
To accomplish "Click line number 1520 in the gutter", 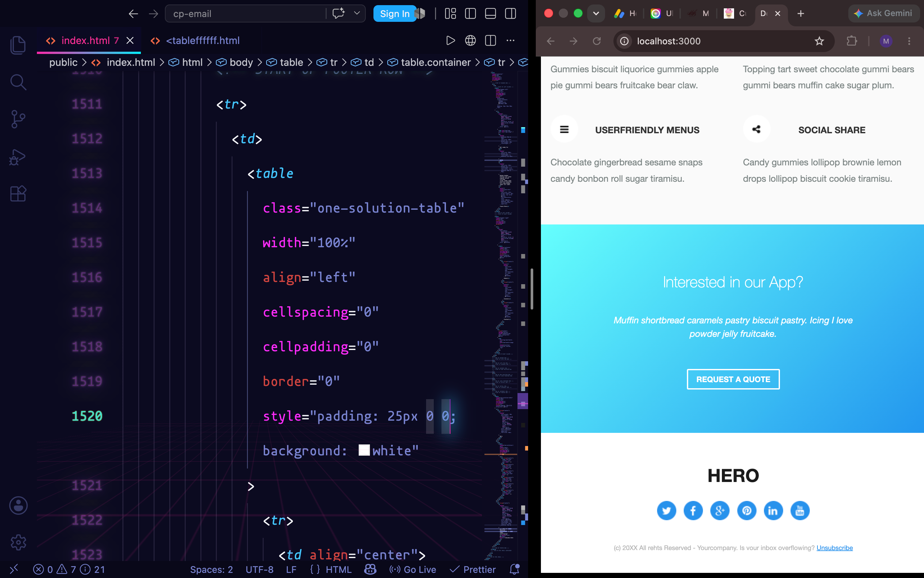I will tap(87, 416).
